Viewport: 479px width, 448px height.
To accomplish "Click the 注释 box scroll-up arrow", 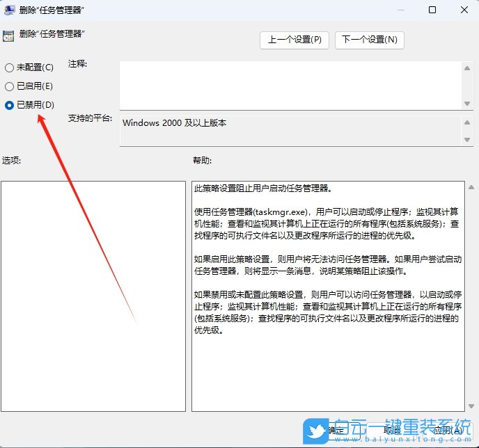I will 467,68.
